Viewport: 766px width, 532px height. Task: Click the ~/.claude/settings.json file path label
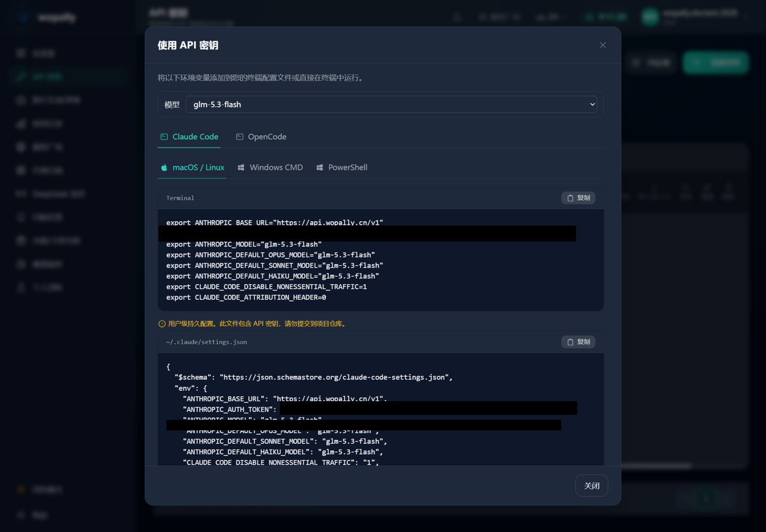pos(206,342)
